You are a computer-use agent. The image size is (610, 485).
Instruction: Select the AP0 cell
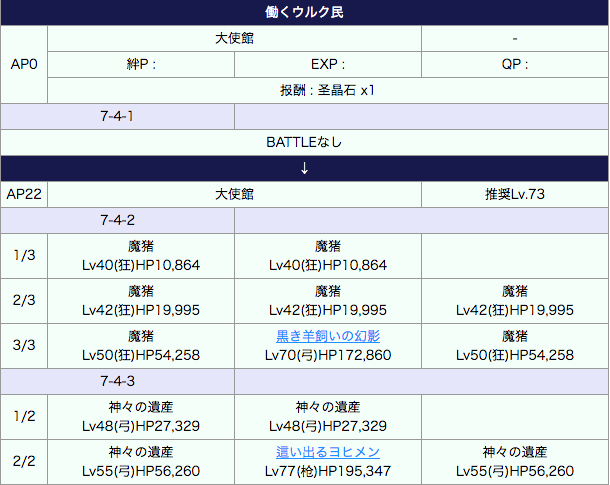[24, 64]
